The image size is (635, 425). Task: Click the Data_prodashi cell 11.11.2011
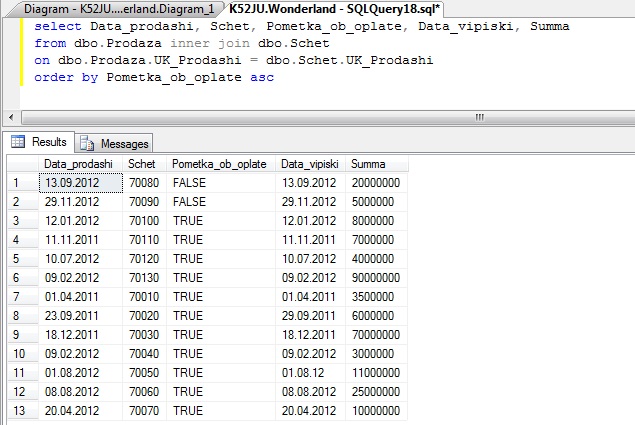(x=81, y=240)
